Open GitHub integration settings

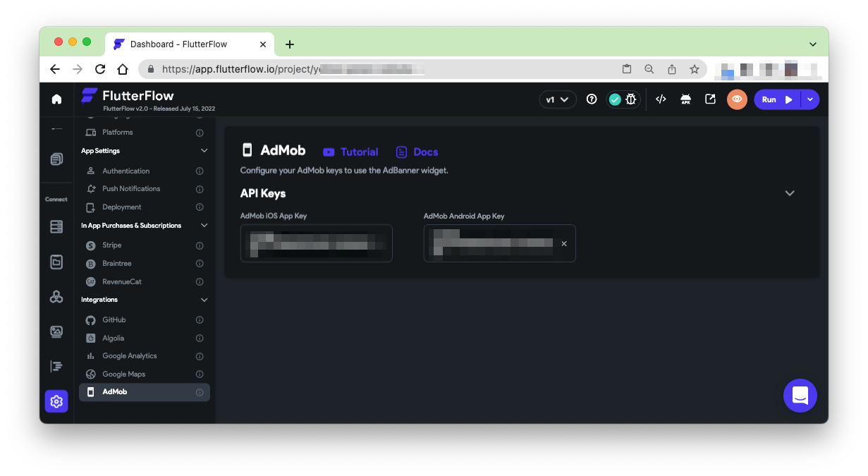[x=145, y=320]
